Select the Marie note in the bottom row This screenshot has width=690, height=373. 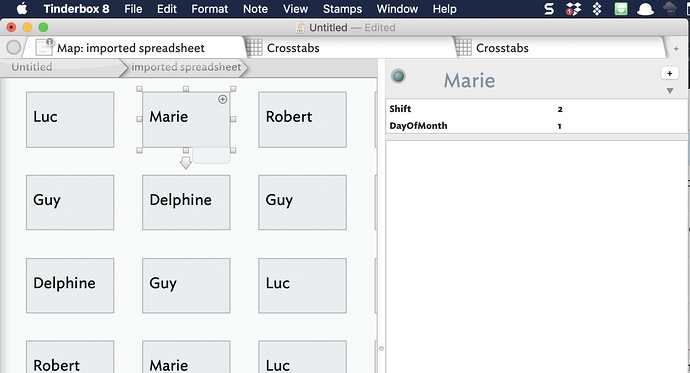pos(186,357)
